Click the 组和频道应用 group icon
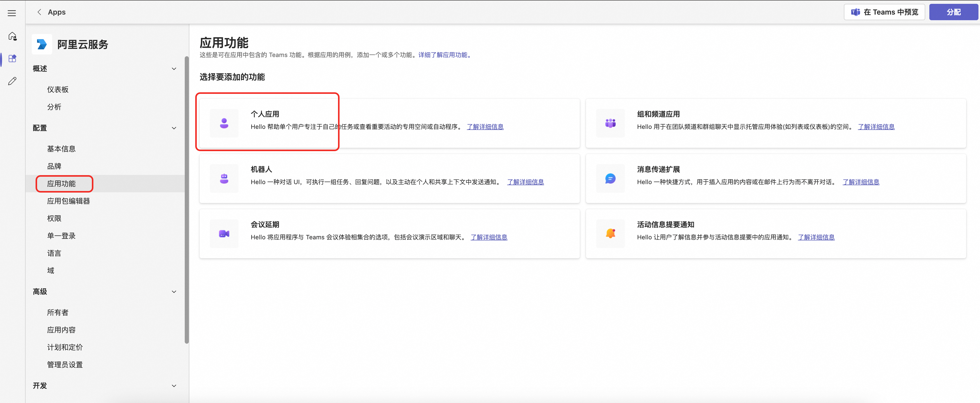Screen dimensions: 980x403 [610, 123]
